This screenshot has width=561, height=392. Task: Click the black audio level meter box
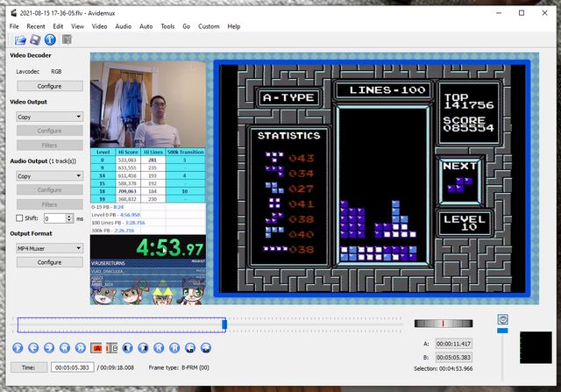coord(536,347)
